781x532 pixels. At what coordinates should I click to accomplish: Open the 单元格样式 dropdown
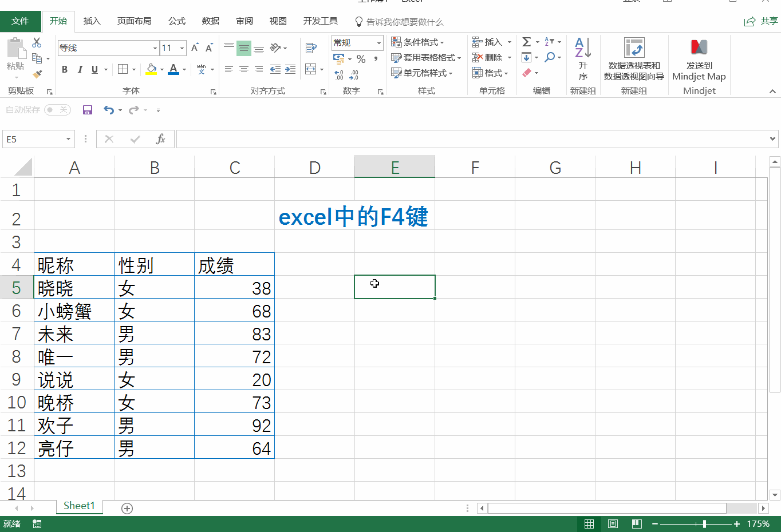click(x=423, y=73)
